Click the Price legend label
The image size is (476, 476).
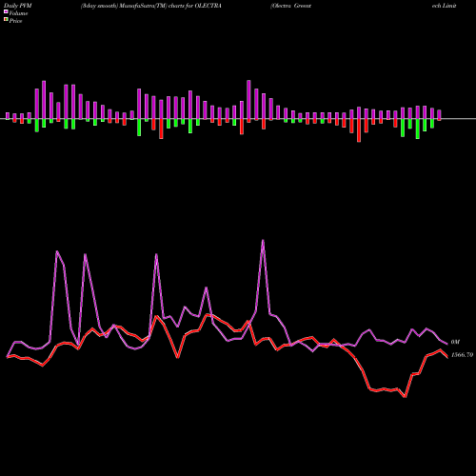[15, 21]
